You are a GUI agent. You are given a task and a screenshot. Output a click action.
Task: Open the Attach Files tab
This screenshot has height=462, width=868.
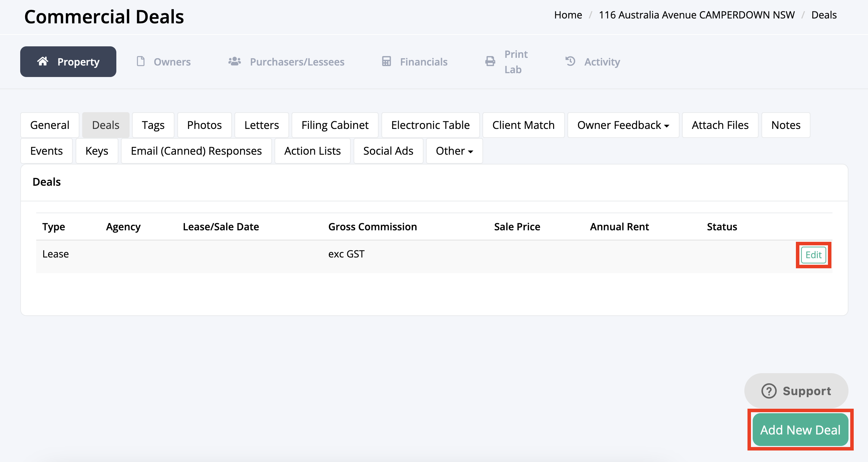click(720, 125)
